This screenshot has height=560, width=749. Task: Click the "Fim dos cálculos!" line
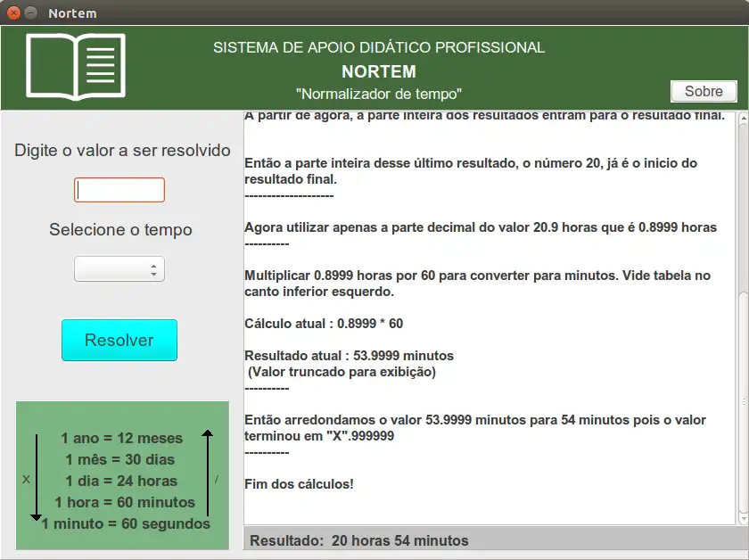[x=299, y=484]
